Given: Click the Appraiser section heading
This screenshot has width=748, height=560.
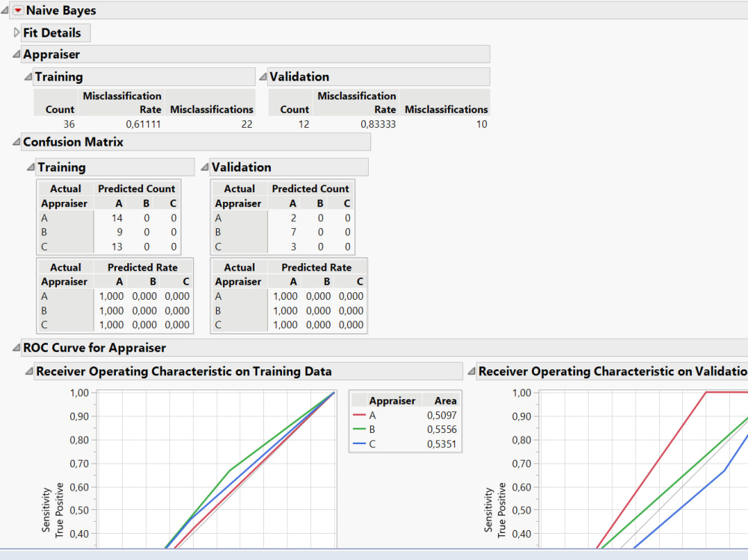Looking at the screenshot, I should (x=52, y=54).
